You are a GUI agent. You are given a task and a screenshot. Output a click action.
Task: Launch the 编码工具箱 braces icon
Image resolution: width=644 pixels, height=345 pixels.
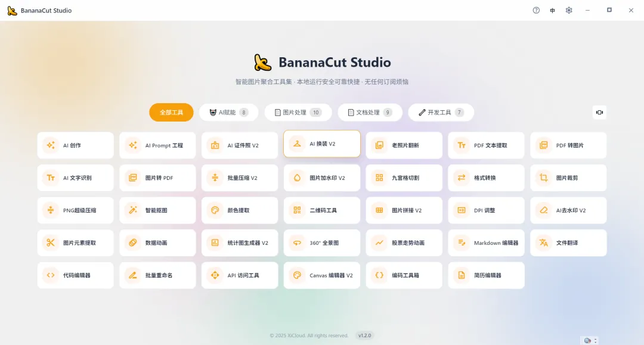click(379, 275)
